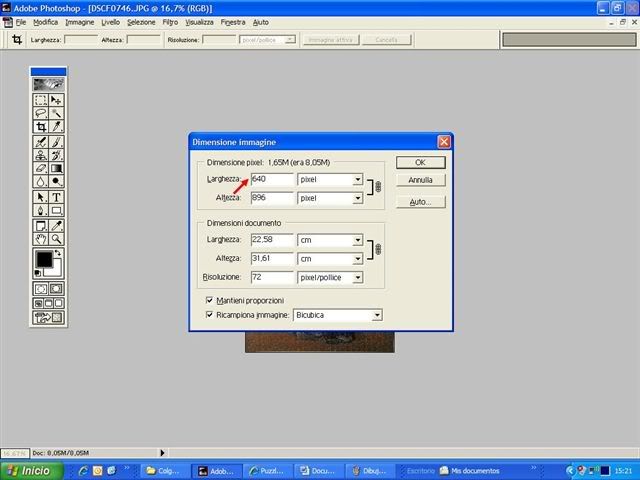This screenshot has width=640, height=480.
Task: Click the foreground color swatch
Action: point(44,260)
